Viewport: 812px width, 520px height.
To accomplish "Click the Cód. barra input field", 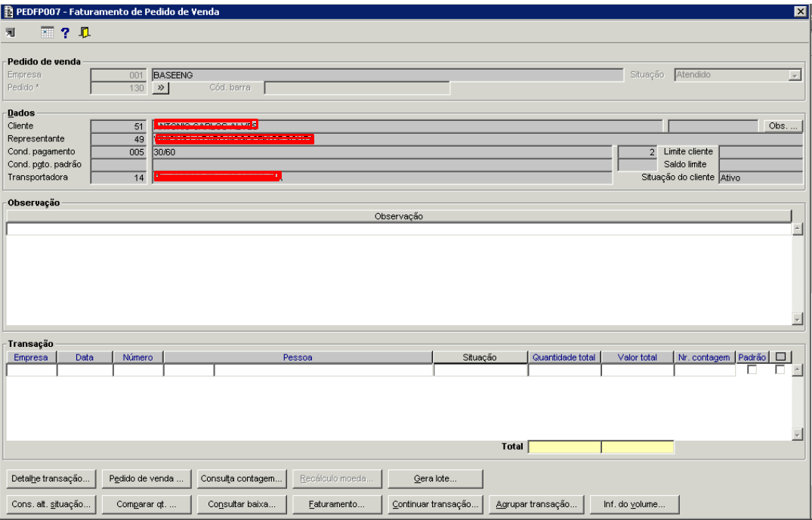I will click(357, 88).
